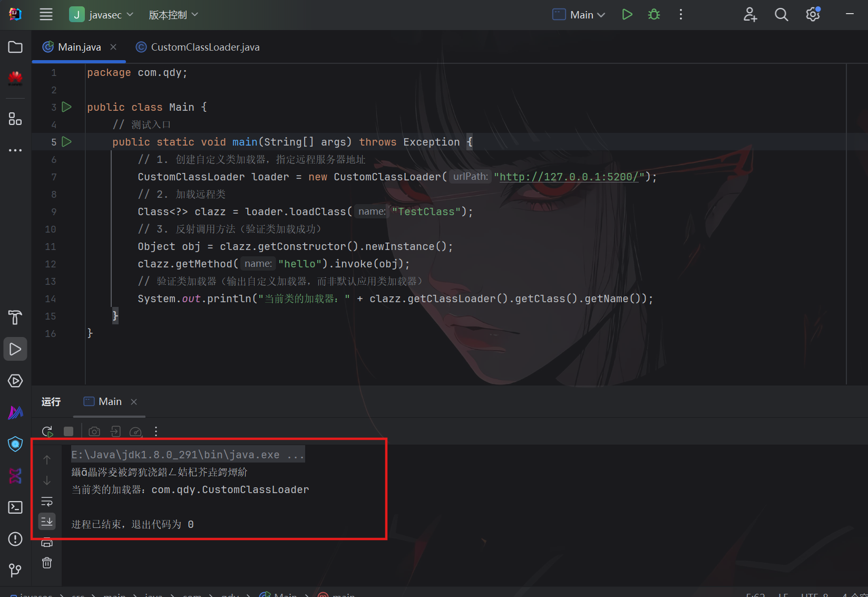Screen dimensions: 868x597
Task: Toggle scroll to end of console
Action: click(x=47, y=522)
